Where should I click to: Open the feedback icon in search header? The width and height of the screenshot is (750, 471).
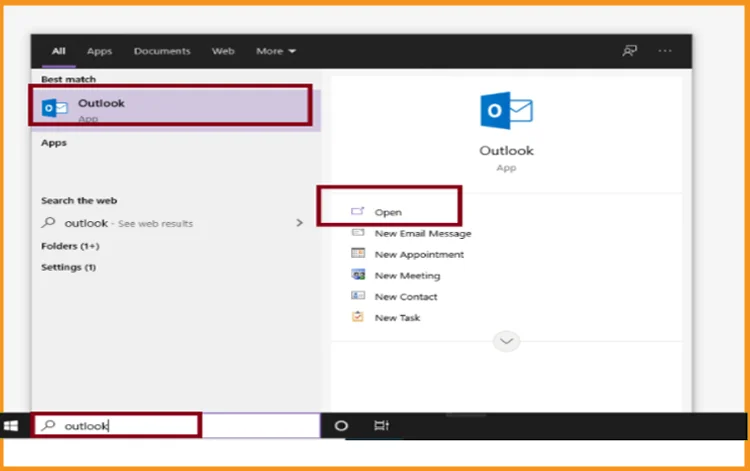pyautogui.click(x=629, y=51)
